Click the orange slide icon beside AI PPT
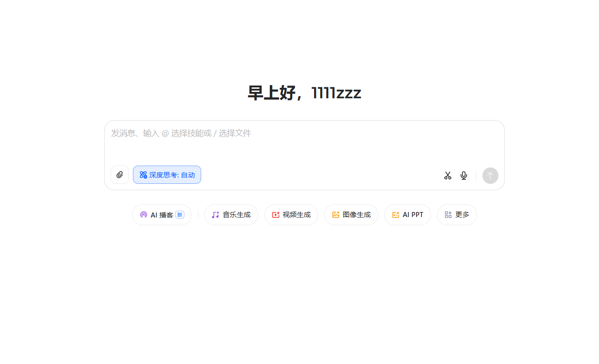Image resolution: width=599 pixels, height=364 pixels. [x=396, y=215]
